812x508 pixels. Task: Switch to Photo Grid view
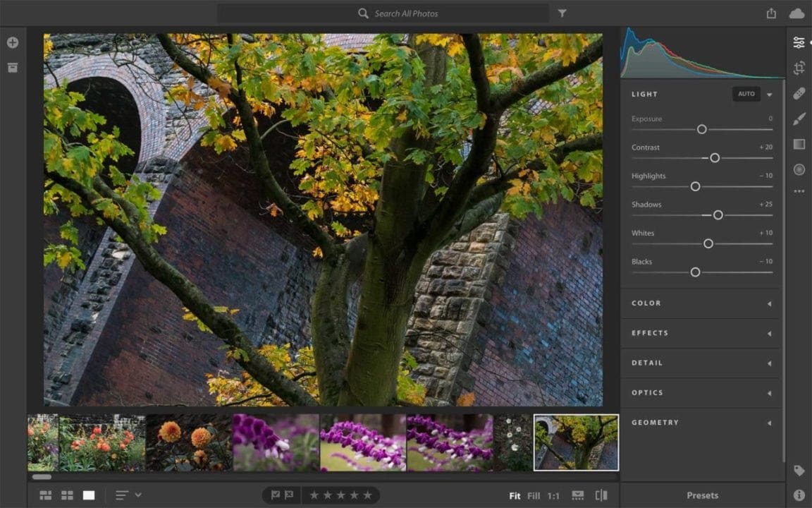click(46, 495)
